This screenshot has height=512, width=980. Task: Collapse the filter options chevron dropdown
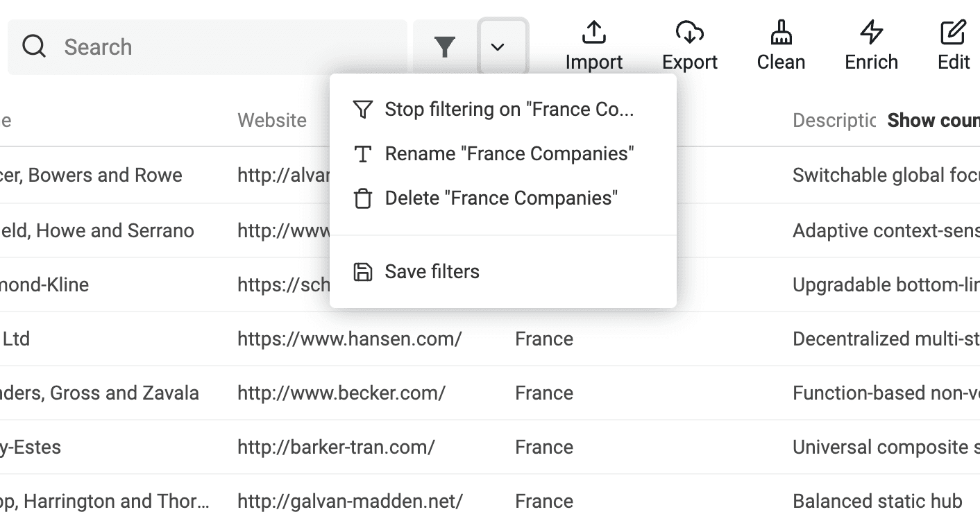(497, 47)
